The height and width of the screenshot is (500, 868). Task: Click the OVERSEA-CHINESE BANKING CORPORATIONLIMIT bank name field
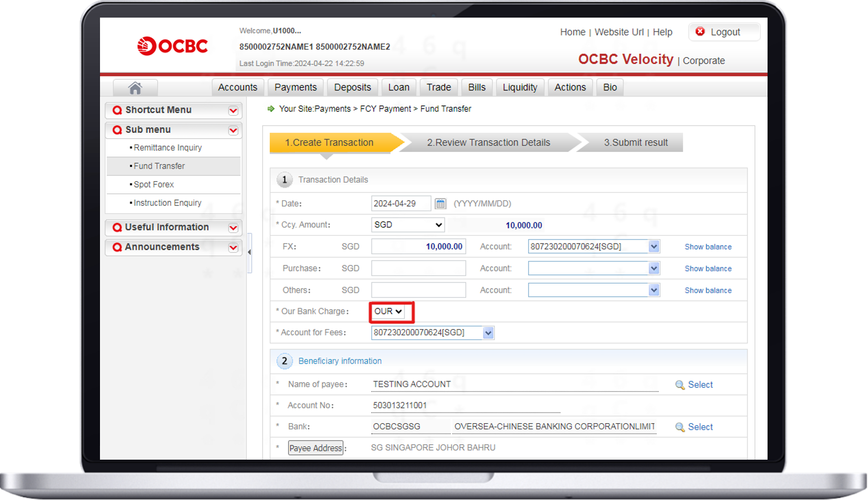(554, 427)
